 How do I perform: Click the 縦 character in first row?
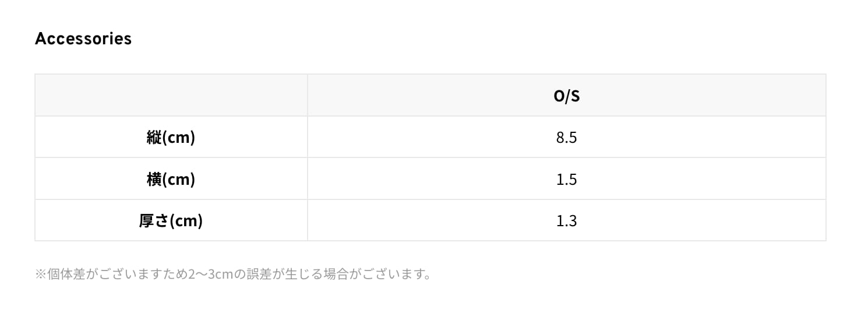pos(154,138)
